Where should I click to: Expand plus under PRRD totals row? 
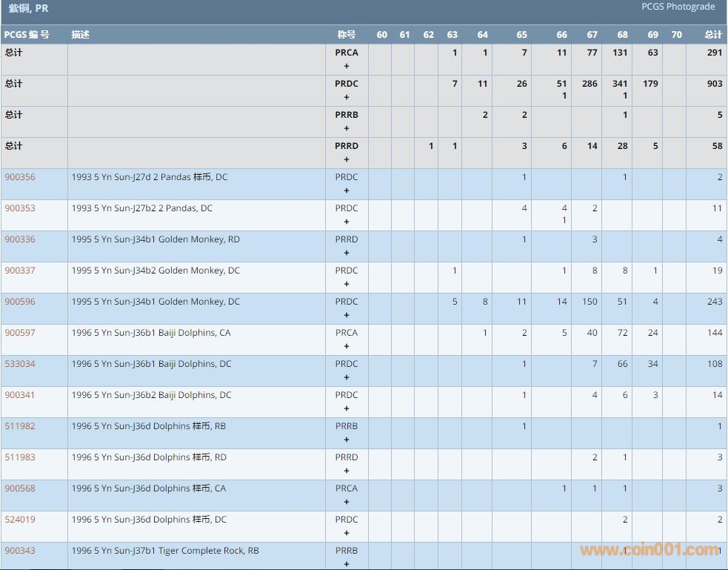(x=347, y=159)
